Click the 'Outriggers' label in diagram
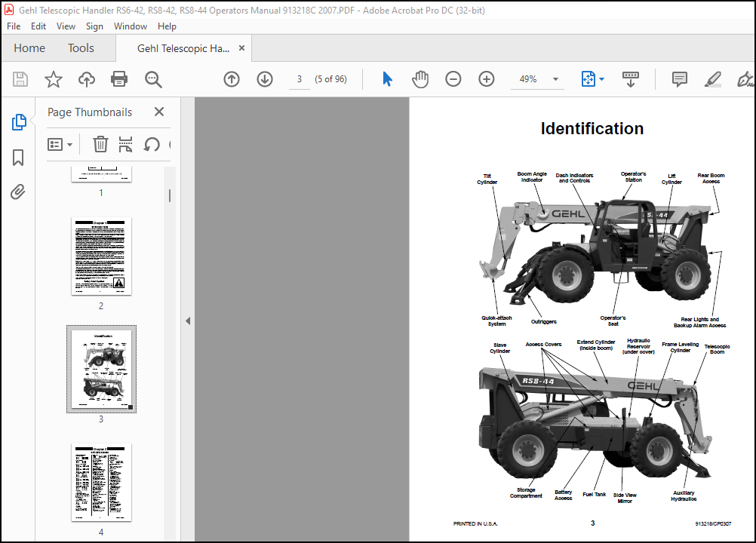Screen dimensions: 756x543 tap(544, 321)
